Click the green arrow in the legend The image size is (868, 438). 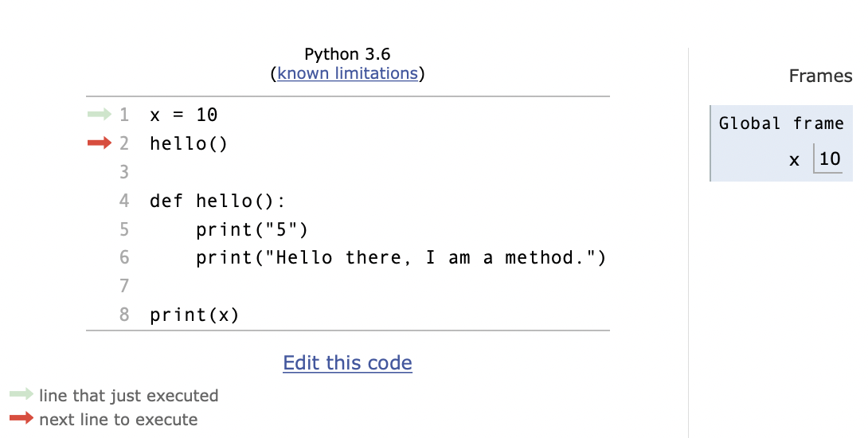click(22, 394)
